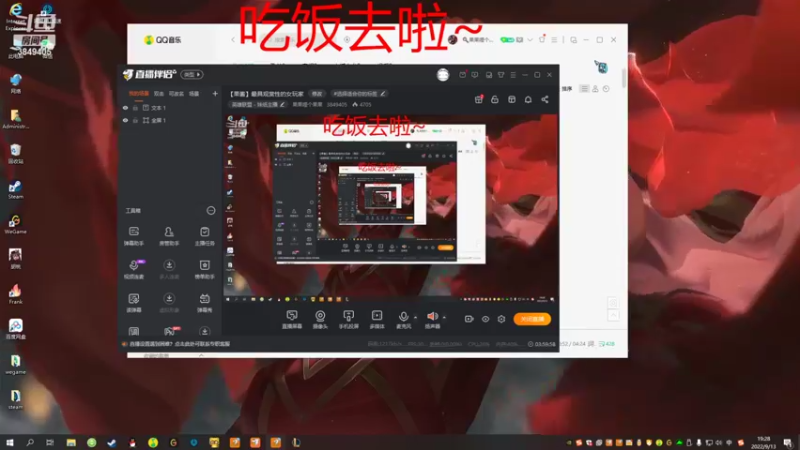Click the QQ音乐 mini-mode icon

[573, 40]
